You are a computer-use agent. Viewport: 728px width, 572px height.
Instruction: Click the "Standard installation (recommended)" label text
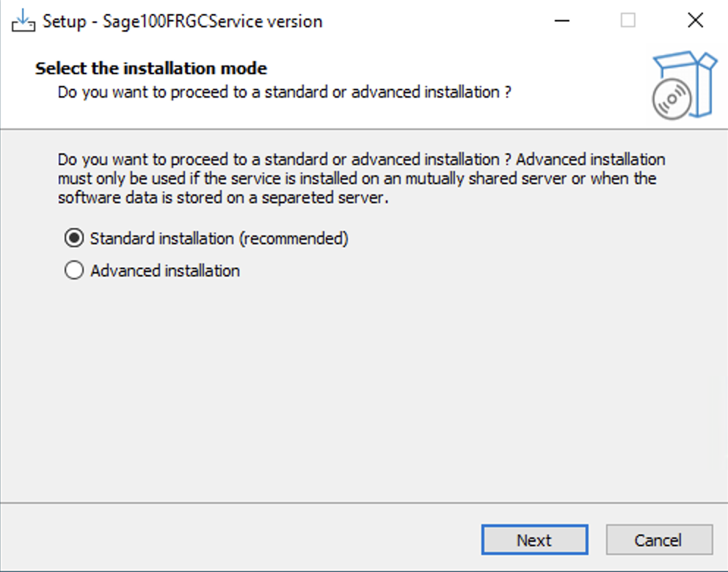point(219,238)
